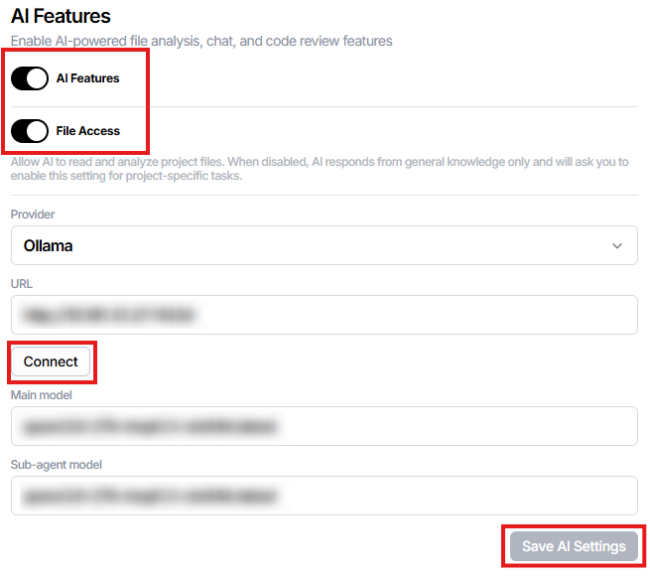The image size is (650, 577).
Task: Open the Provider dropdown box
Action: pos(324,245)
